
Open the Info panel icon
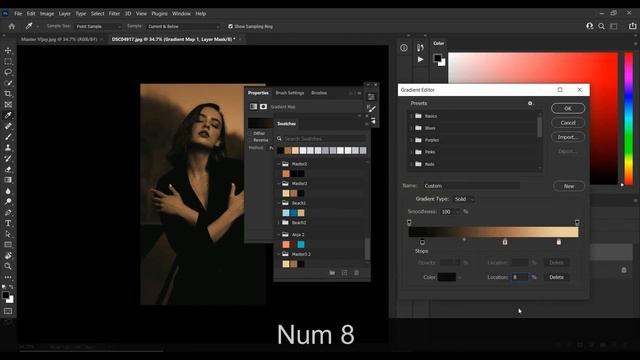click(404, 48)
